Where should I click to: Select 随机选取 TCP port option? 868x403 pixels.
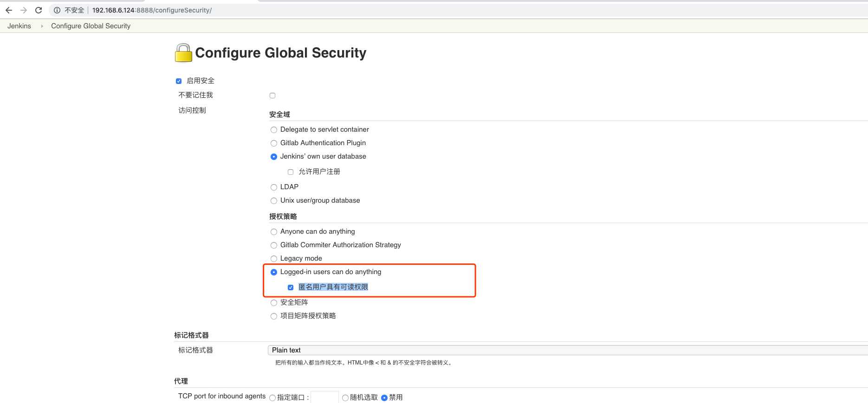click(345, 398)
